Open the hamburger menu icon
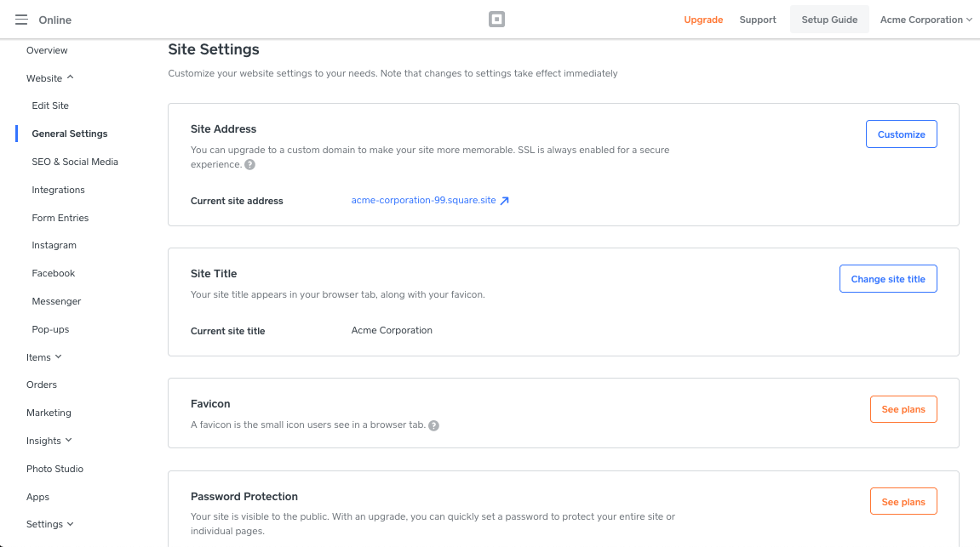980x547 pixels. point(21,20)
